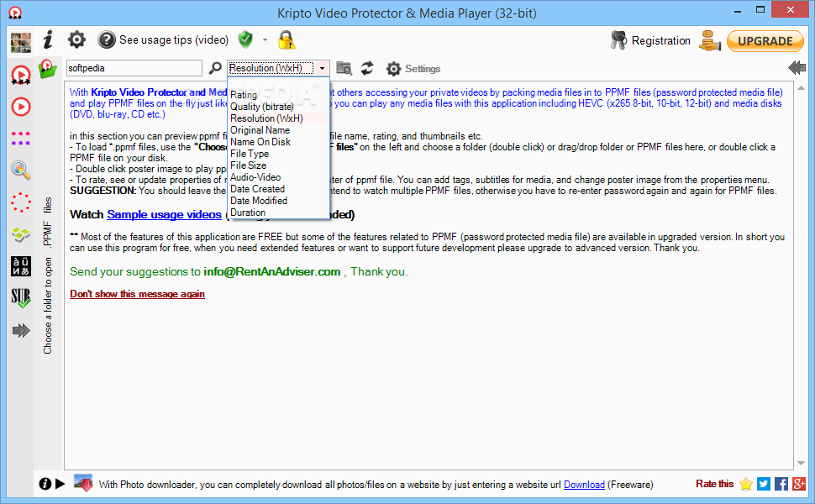Click the Facebook share icon

coord(781,484)
